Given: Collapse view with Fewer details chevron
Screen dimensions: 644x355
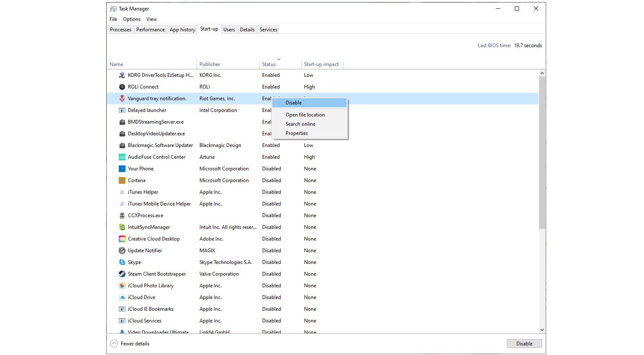Looking at the screenshot, I should (114, 344).
